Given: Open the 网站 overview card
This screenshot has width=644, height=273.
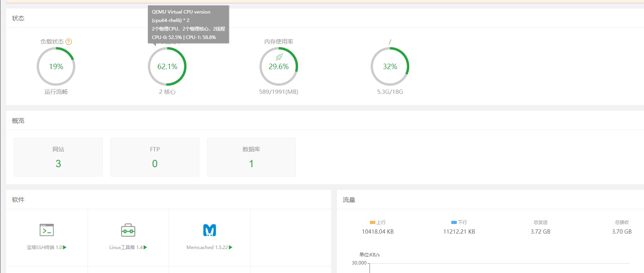Looking at the screenshot, I should click(58, 157).
